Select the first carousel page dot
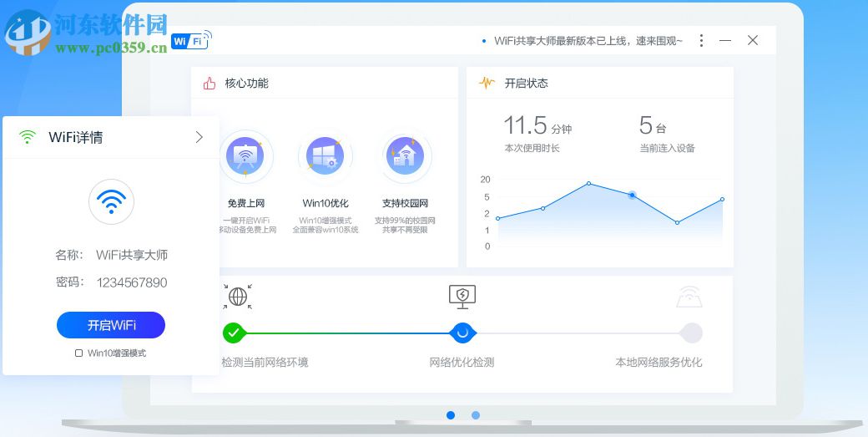The width and height of the screenshot is (868, 437). (451, 414)
